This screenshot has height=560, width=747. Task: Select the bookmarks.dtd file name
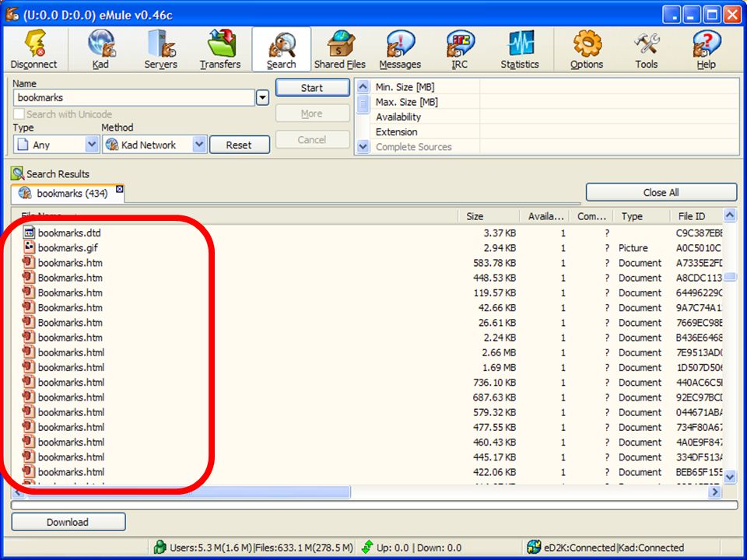tap(69, 233)
